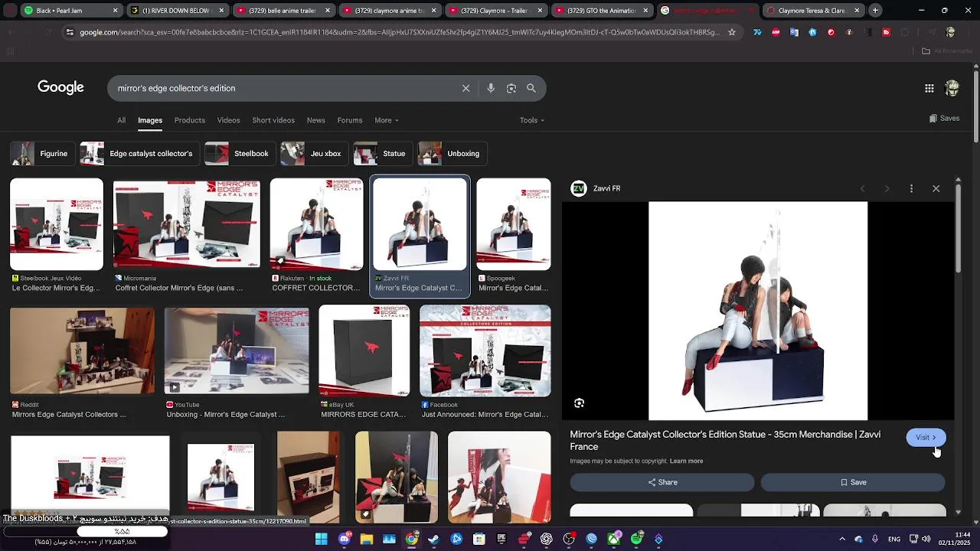Viewport: 980px width, 551px height.
Task: Show hidden system tray icons
Action: click(842, 539)
